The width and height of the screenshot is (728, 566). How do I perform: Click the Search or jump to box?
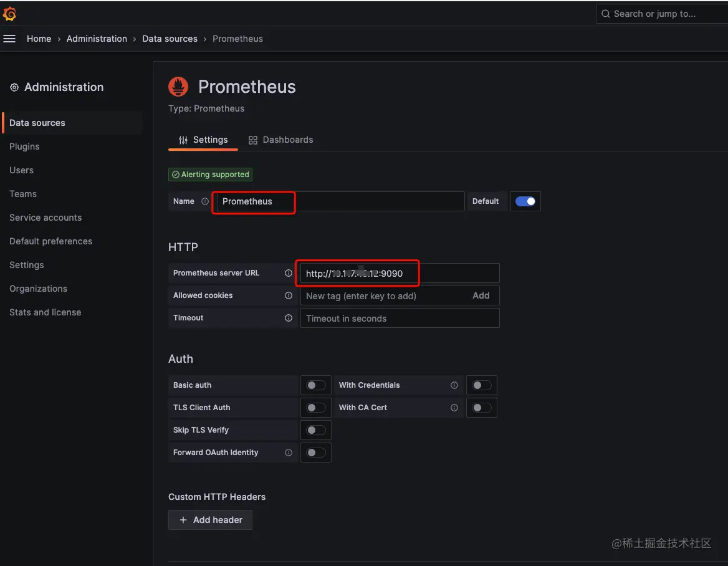tap(661, 14)
